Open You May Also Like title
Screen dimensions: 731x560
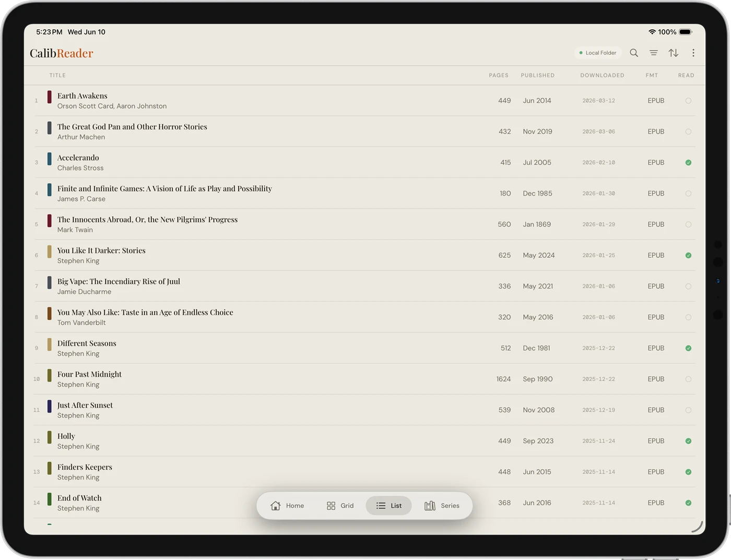click(x=145, y=313)
